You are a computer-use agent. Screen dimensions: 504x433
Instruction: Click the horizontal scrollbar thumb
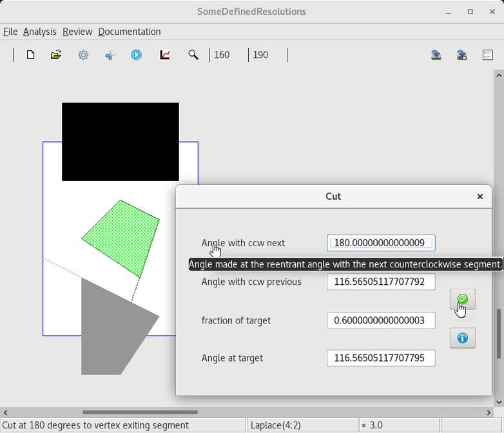pyautogui.click(x=140, y=412)
